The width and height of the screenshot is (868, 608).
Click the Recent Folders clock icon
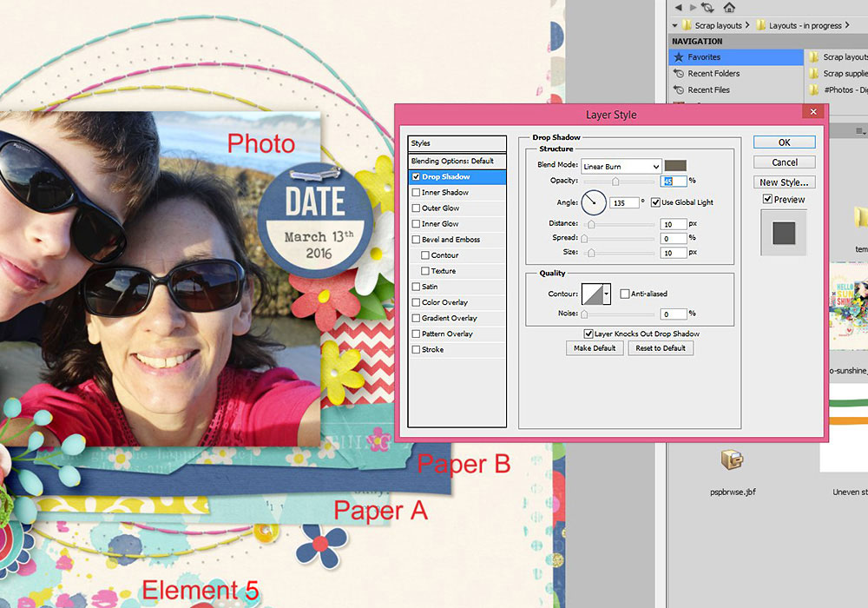(x=678, y=73)
